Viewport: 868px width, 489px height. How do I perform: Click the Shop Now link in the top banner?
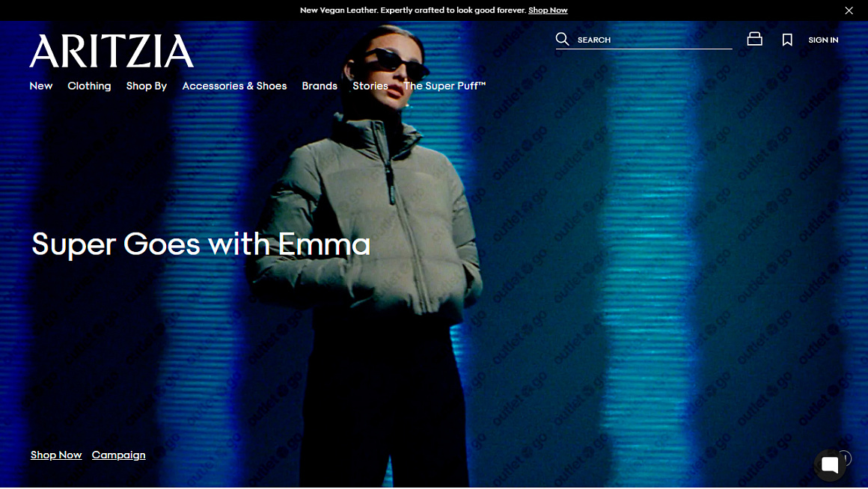tap(548, 10)
